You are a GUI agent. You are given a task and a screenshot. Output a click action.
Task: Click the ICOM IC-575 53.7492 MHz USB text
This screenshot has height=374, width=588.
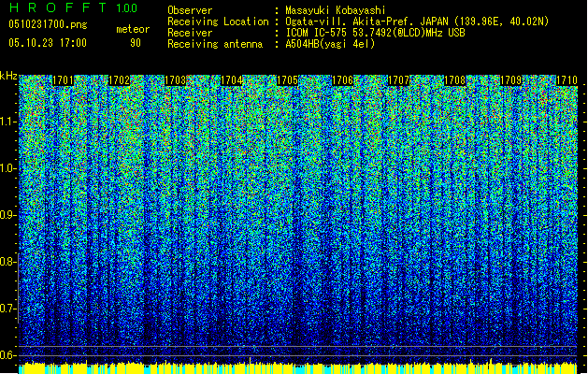pyautogui.click(x=375, y=33)
